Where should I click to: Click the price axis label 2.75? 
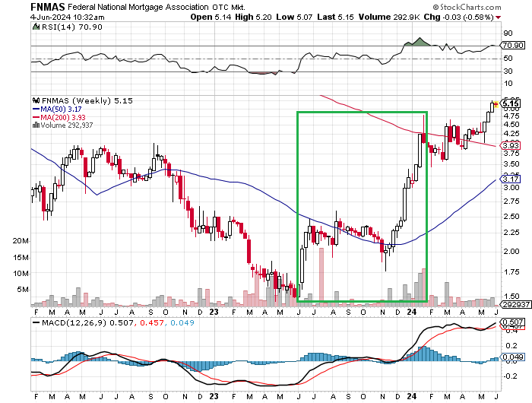tap(511, 201)
